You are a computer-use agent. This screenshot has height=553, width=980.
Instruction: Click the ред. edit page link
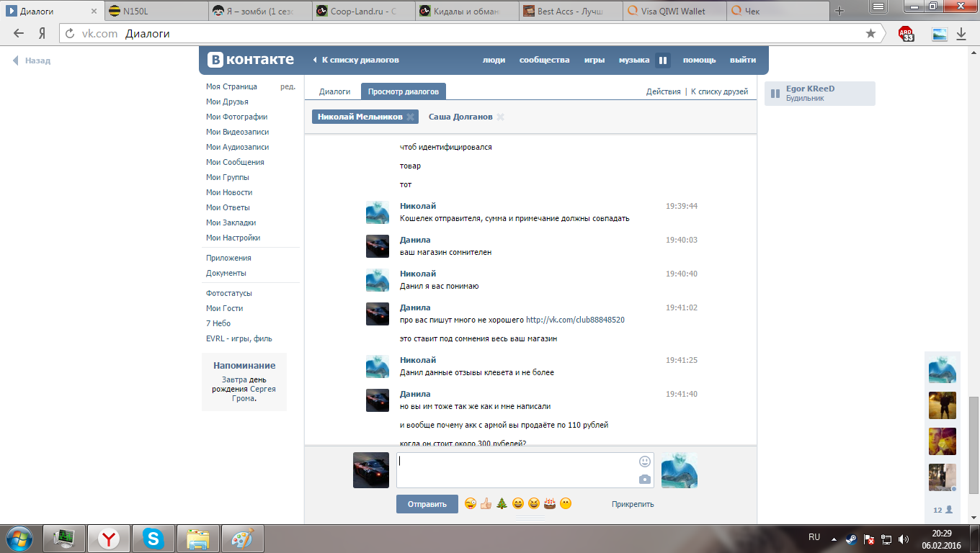point(288,86)
